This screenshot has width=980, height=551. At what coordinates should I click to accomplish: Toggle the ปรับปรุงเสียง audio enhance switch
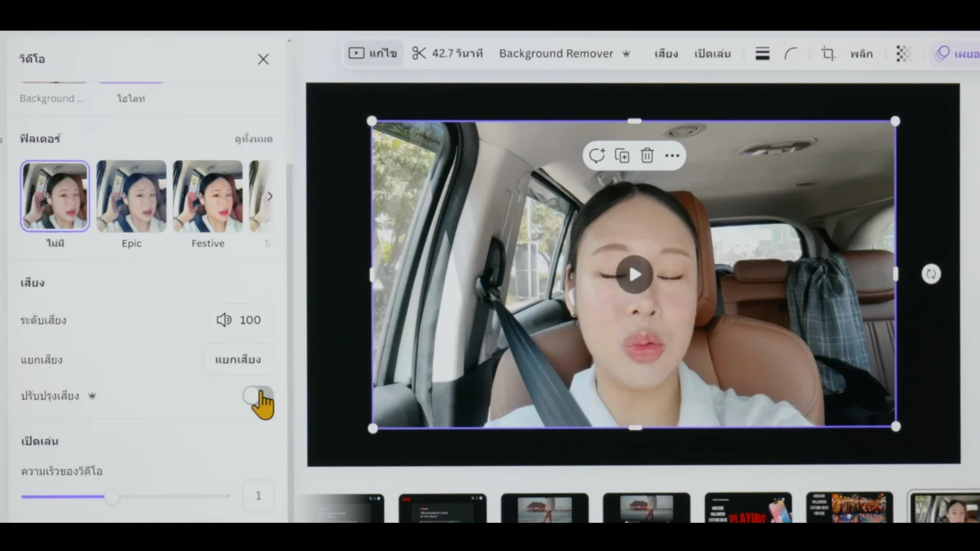(258, 396)
